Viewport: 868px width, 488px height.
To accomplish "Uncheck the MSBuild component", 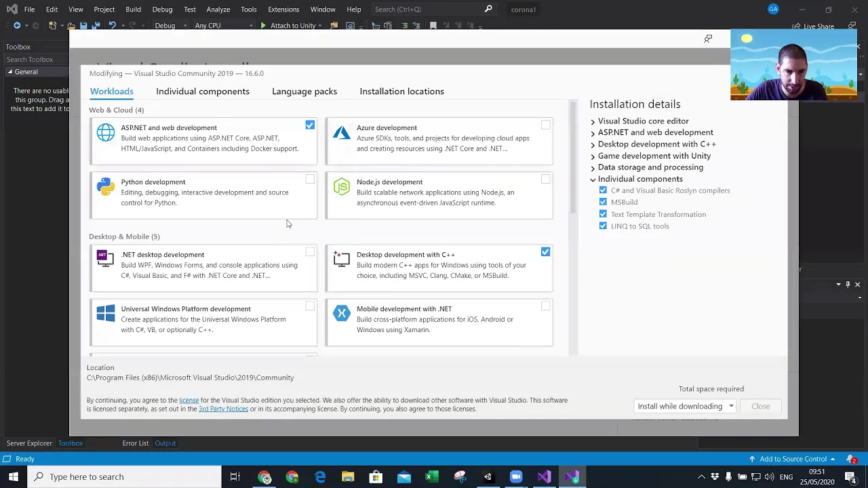I will coord(603,202).
